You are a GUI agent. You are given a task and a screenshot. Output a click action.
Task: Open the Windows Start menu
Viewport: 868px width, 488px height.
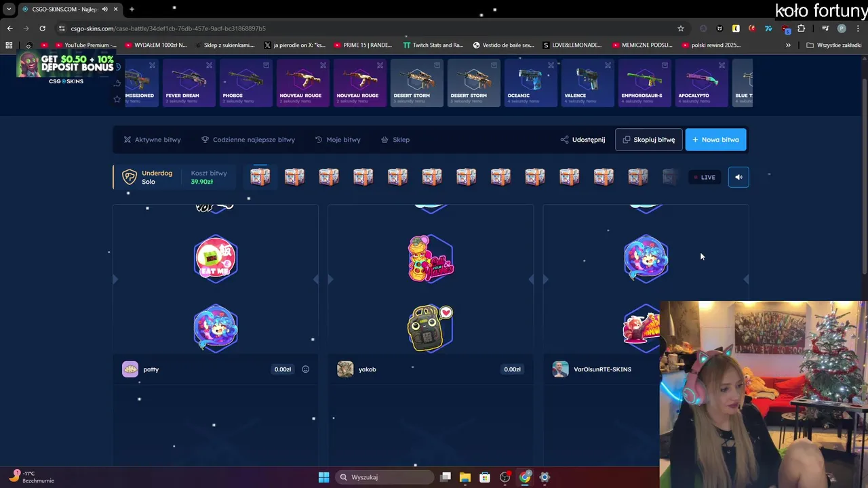pos(323,477)
